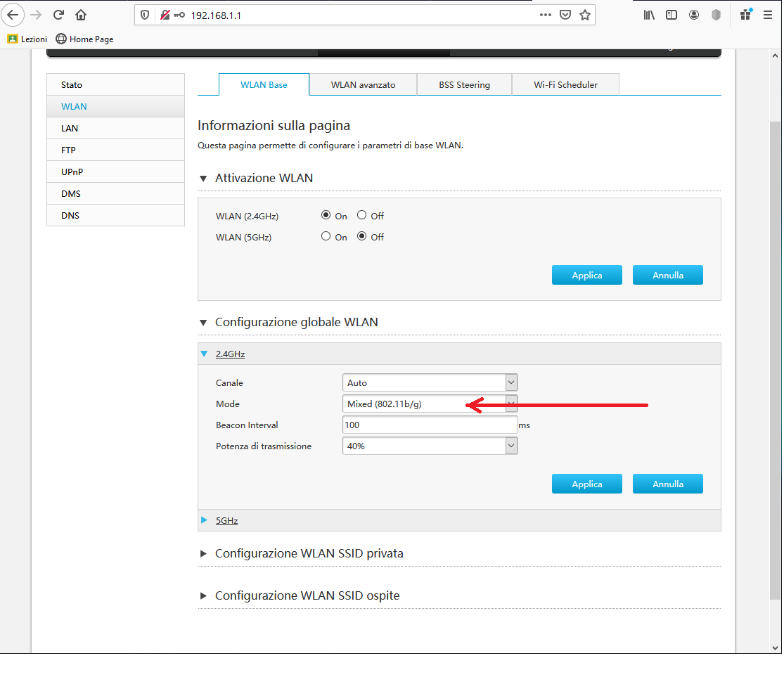Switch to the WLAN avanzato tab
This screenshot has width=784, height=677.
[362, 84]
